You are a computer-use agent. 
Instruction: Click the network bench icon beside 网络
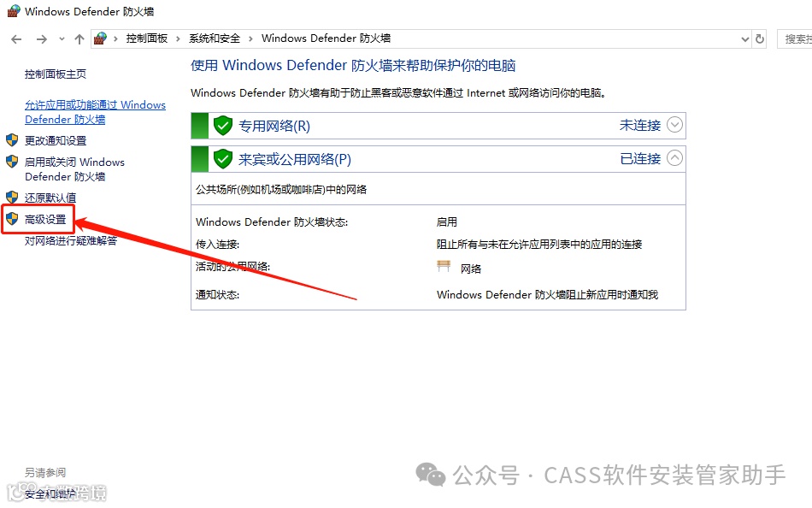pos(444,267)
